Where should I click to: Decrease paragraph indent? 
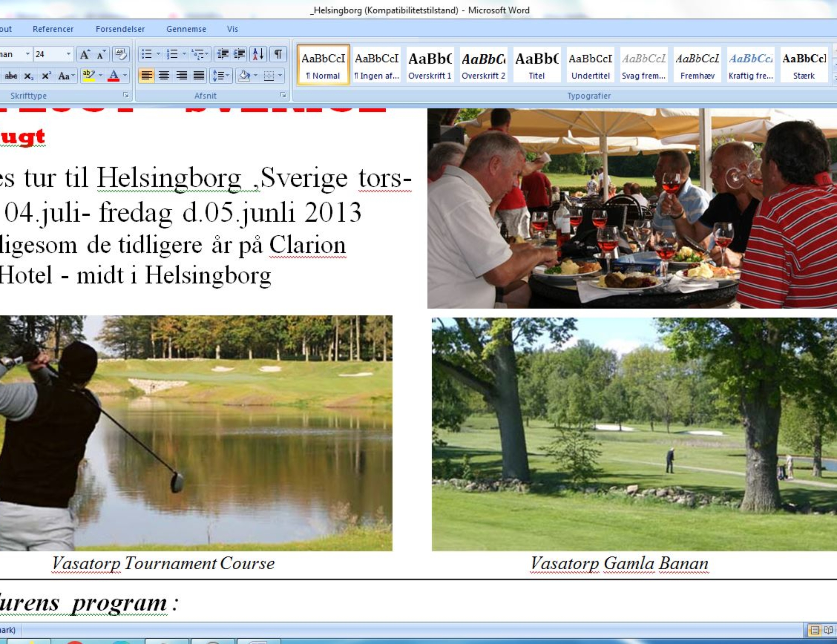223,54
